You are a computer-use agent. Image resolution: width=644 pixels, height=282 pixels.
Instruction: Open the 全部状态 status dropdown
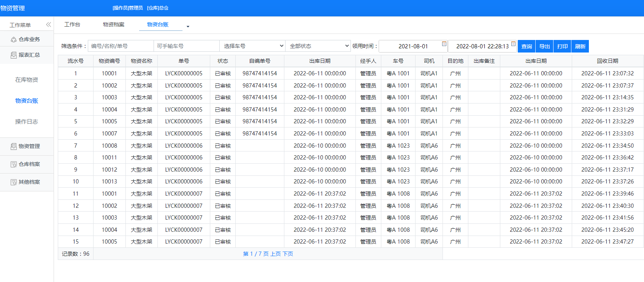319,46
